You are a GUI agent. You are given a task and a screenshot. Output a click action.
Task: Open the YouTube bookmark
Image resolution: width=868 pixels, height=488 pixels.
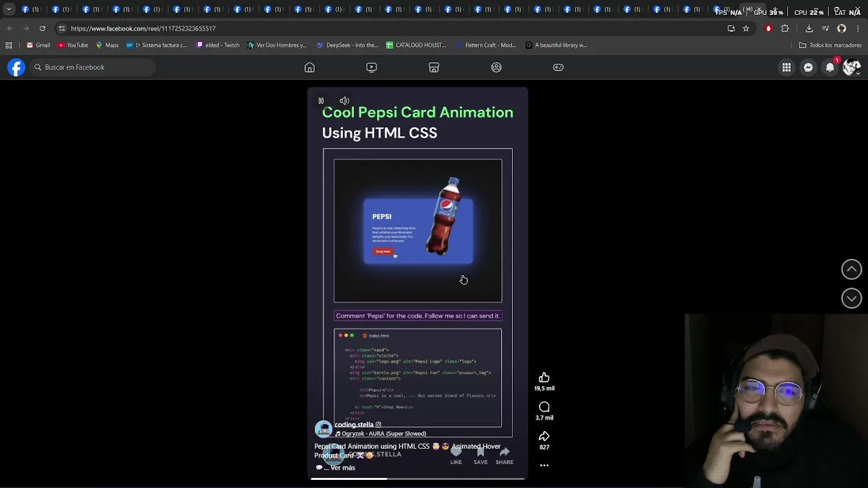coord(73,45)
